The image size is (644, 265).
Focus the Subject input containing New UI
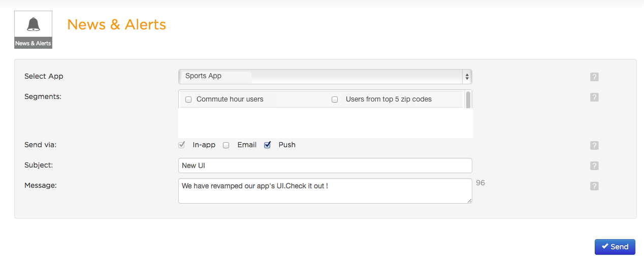coord(325,165)
